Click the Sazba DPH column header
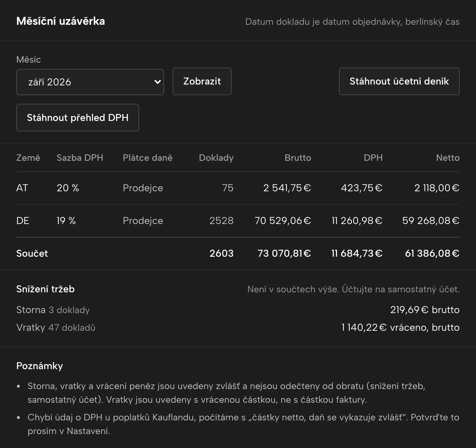476x448 pixels. (x=80, y=158)
